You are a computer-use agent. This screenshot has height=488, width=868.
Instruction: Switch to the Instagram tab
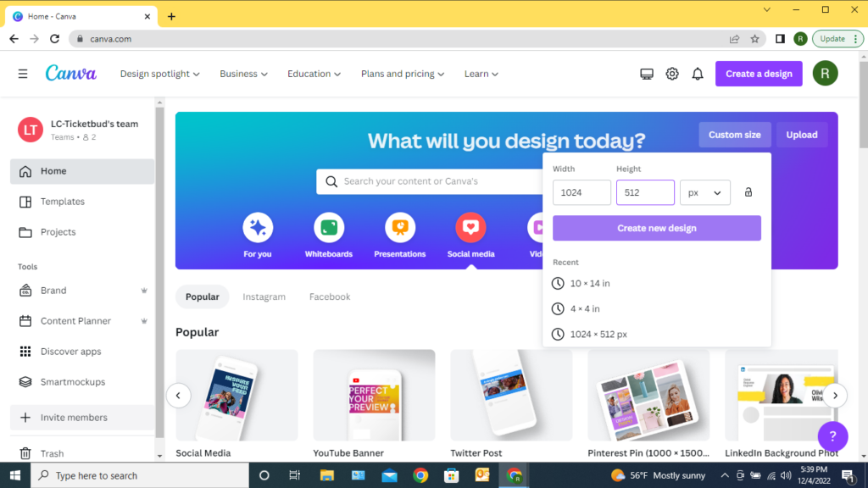point(264,297)
